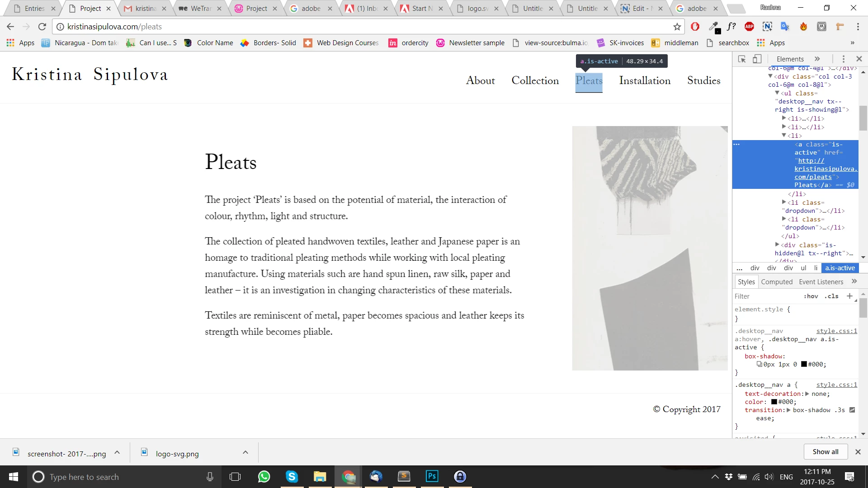Viewport: 868px width, 488px height.
Task: Collapse the ul desktop__nav node
Action: 777,93
